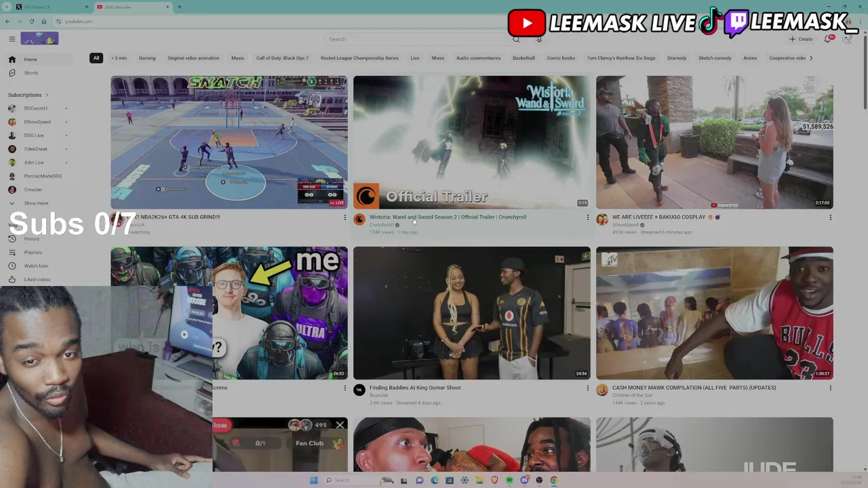The height and width of the screenshot is (488, 868).
Task: Select the Sketch comedy filter chip
Action: coord(715,58)
